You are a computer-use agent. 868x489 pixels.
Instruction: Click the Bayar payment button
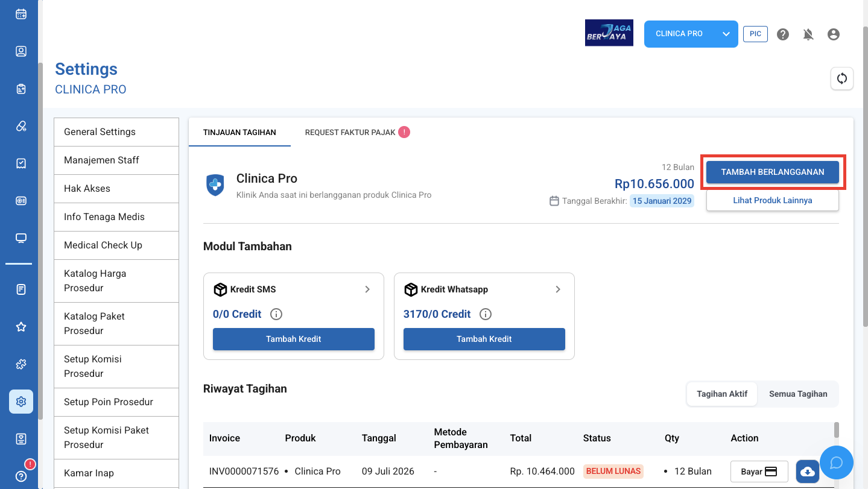[x=759, y=472]
